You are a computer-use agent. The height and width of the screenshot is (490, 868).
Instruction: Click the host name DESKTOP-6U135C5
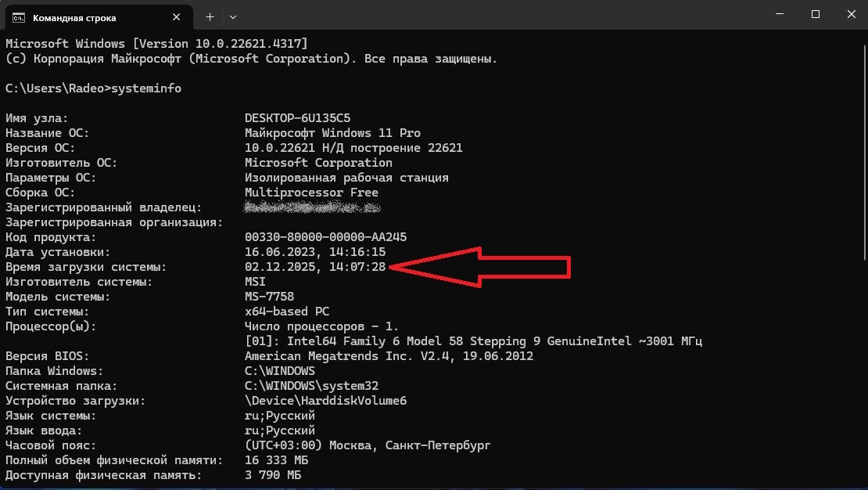tap(297, 118)
